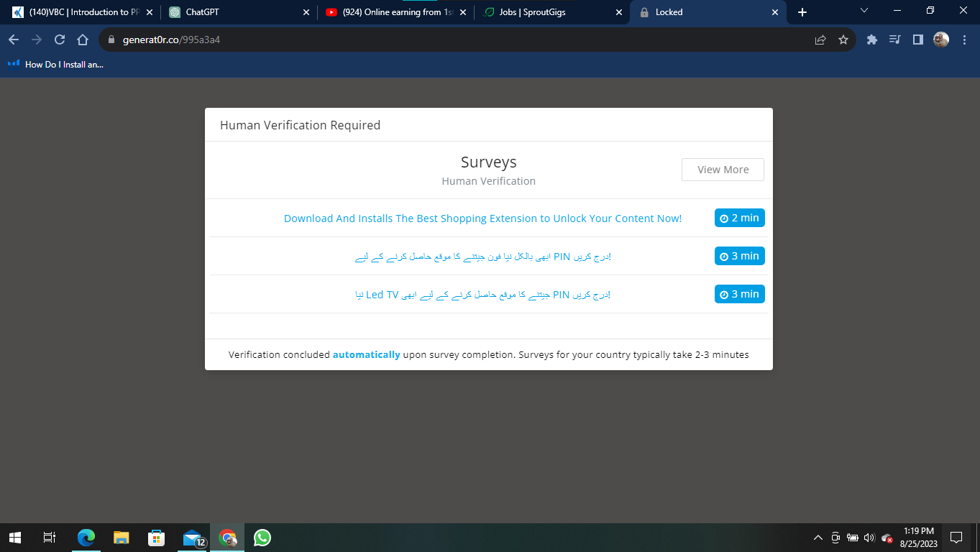Open a new browser tab with plus button

click(x=802, y=12)
